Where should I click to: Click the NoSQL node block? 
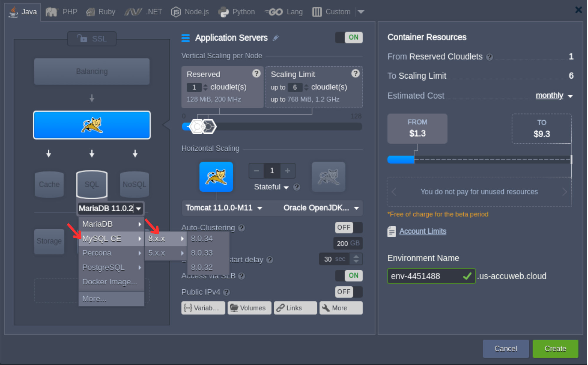pyautogui.click(x=134, y=185)
